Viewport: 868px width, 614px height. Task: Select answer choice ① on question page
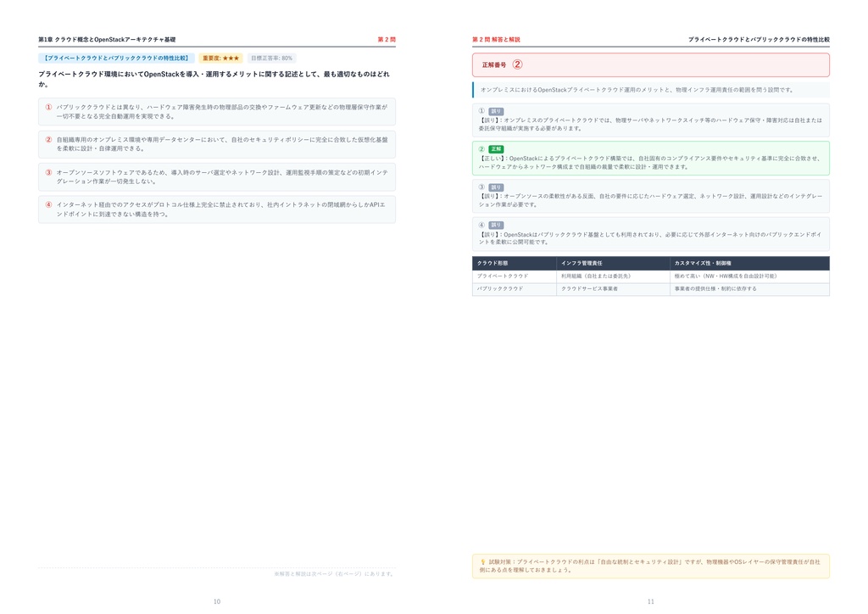[216, 112]
